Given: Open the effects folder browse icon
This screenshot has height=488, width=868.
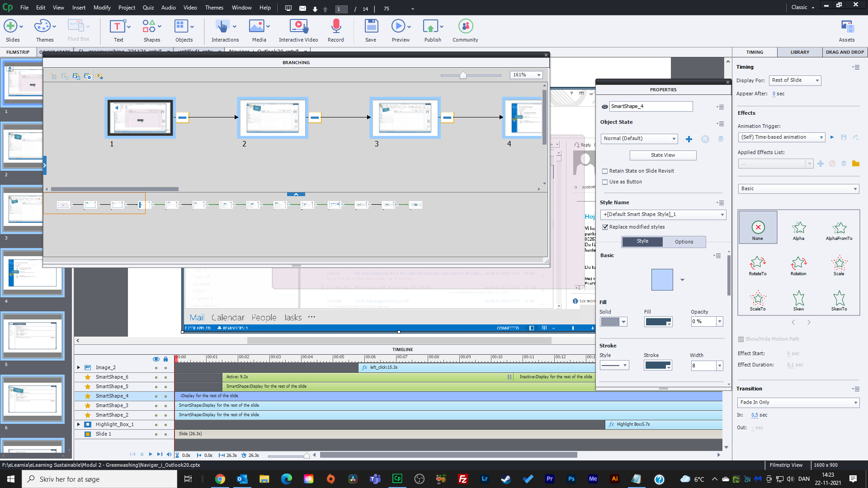Looking at the screenshot, I should 855,164.
